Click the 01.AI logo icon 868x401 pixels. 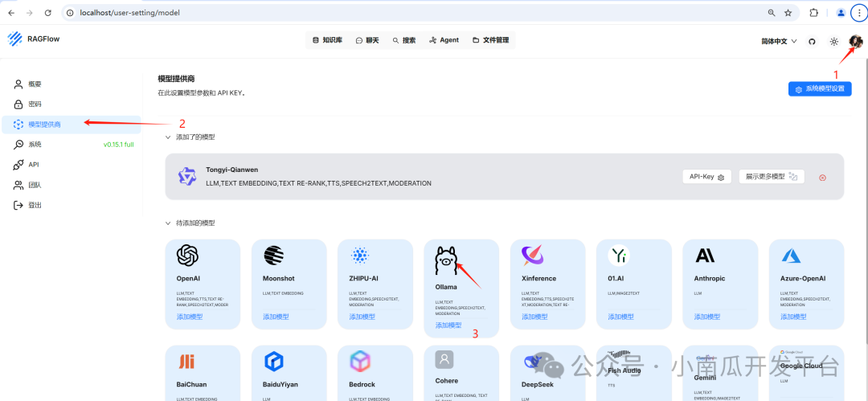pos(619,256)
